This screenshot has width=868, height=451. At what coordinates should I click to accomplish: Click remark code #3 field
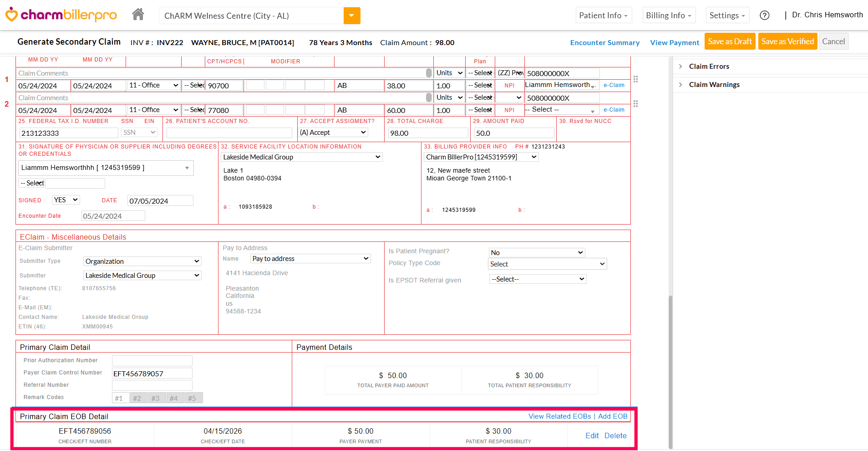tap(157, 398)
